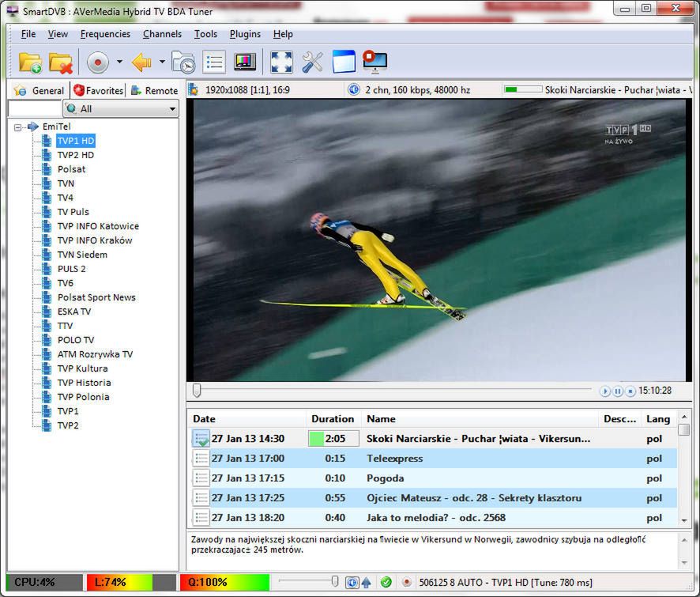Start recording with the red record button

coord(98,62)
